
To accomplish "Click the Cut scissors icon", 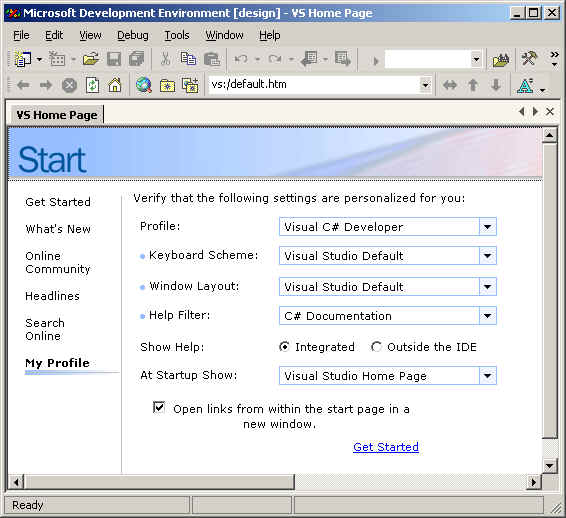I will click(x=165, y=59).
